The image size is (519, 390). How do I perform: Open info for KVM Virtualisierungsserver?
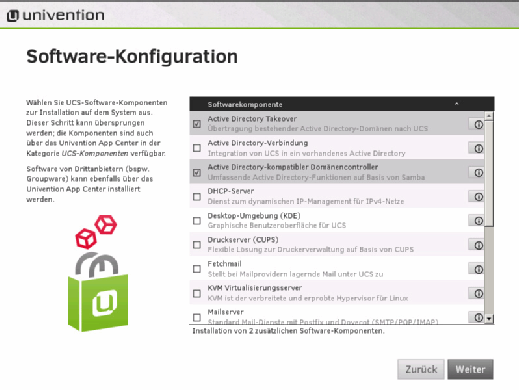point(477,293)
